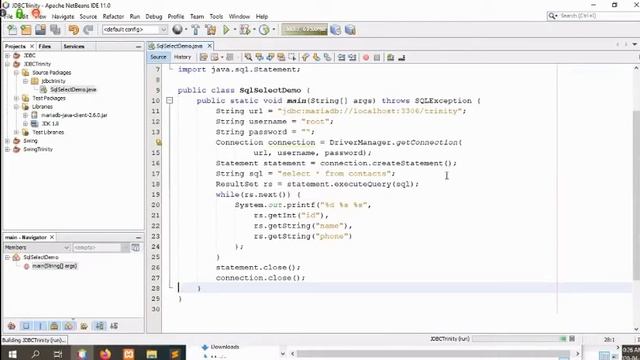Open taskbar search magnifier

click(x=36, y=353)
